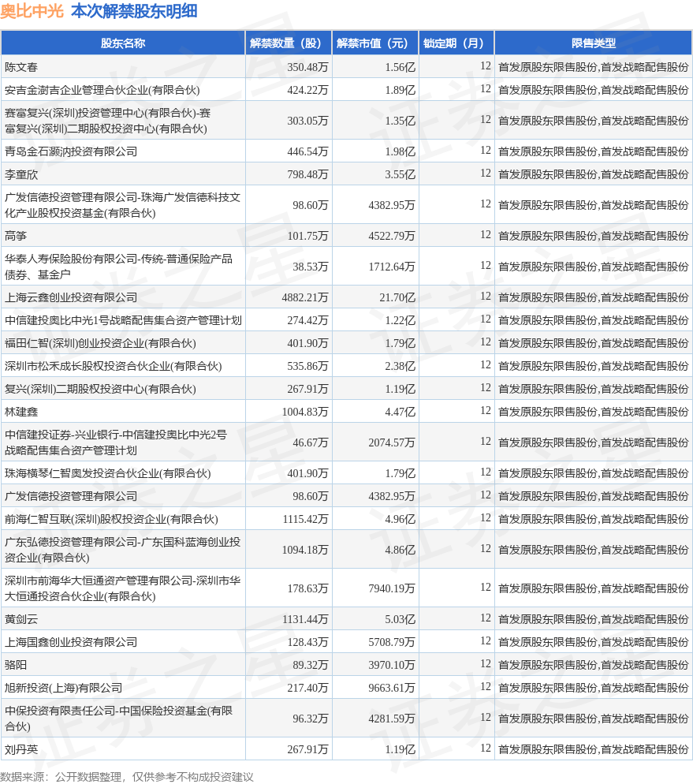Select 赛富复兴(深圳)投资管理中心 row name
The image size is (693, 784).
(x=107, y=121)
